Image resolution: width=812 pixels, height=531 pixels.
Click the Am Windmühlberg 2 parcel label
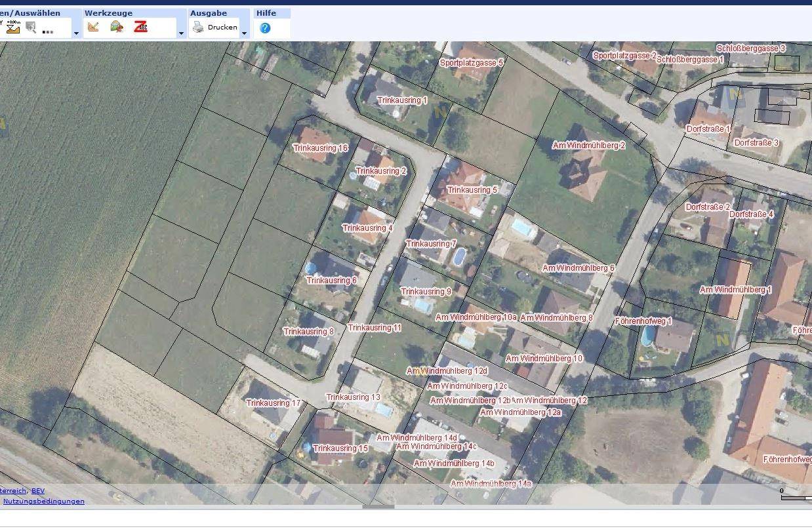588,146
